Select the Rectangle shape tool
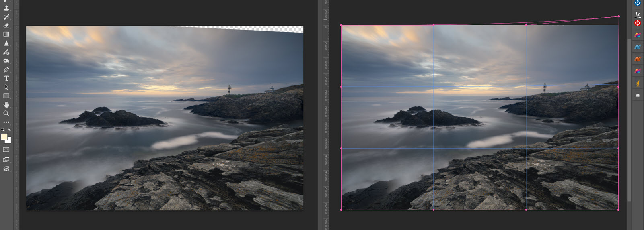This screenshot has height=230, width=644. 6,96
